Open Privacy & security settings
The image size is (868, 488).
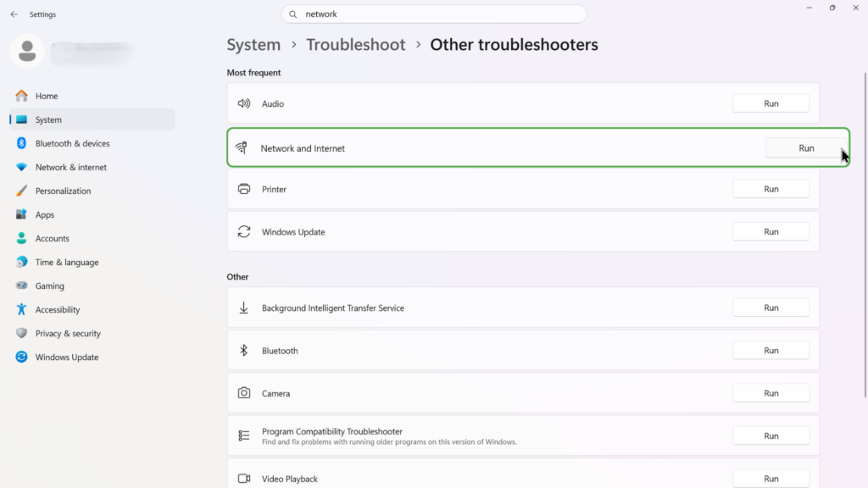tap(92, 333)
